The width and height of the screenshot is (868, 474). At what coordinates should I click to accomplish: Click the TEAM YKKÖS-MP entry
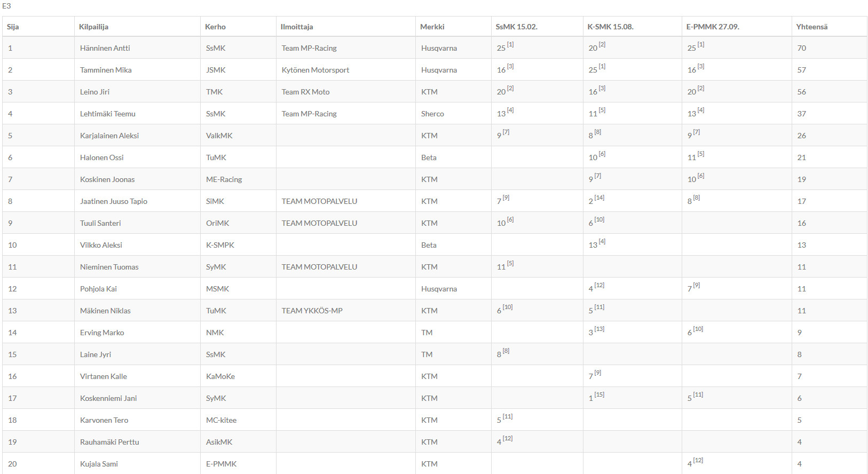coord(312,311)
